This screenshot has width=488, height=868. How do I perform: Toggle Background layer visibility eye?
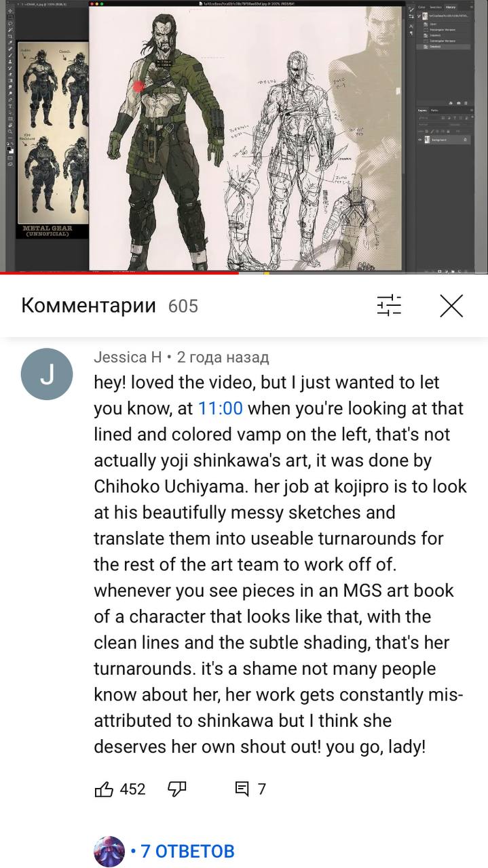(x=420, y=140)
